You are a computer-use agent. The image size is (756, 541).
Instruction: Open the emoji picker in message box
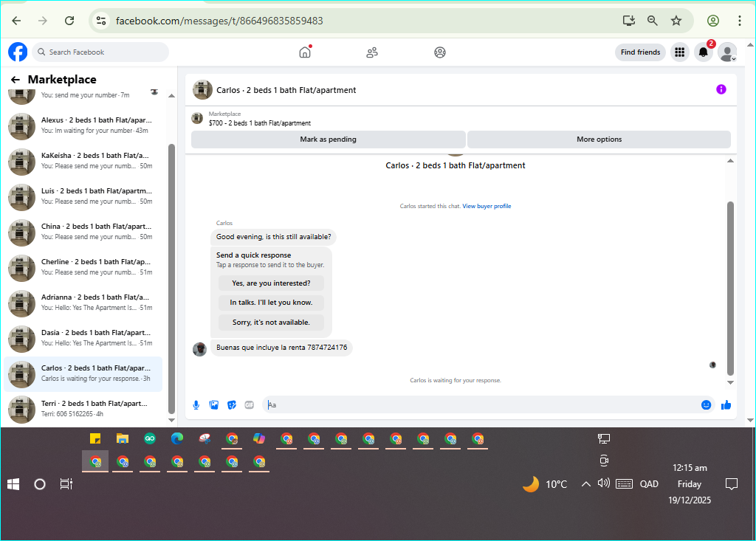click(707, 405)
